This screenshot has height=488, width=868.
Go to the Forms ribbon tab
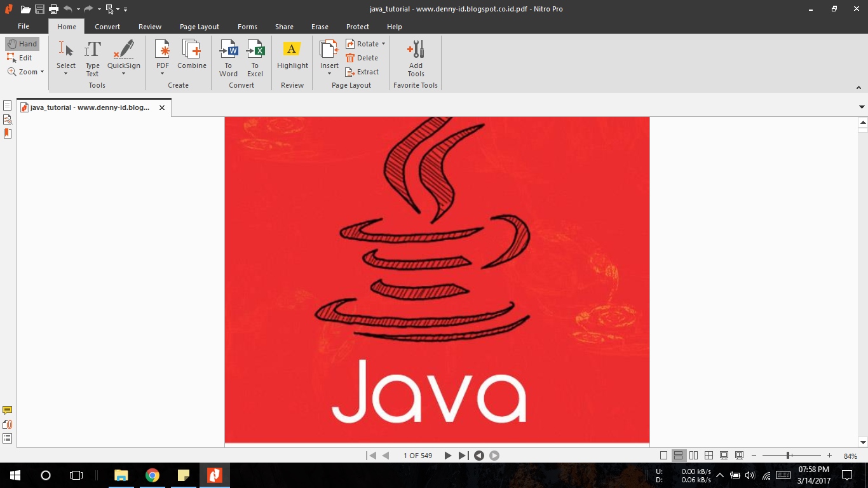pyautogui.click(x=248, y=27)
